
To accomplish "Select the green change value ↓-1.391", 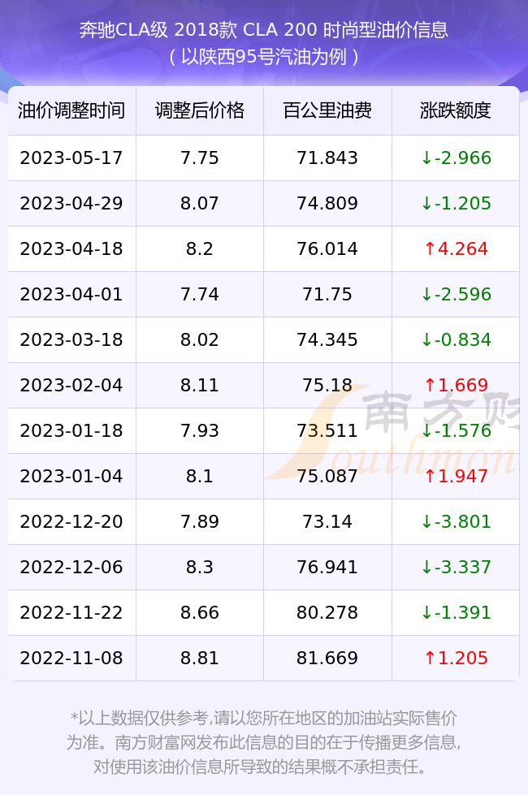I will (456, 612).
